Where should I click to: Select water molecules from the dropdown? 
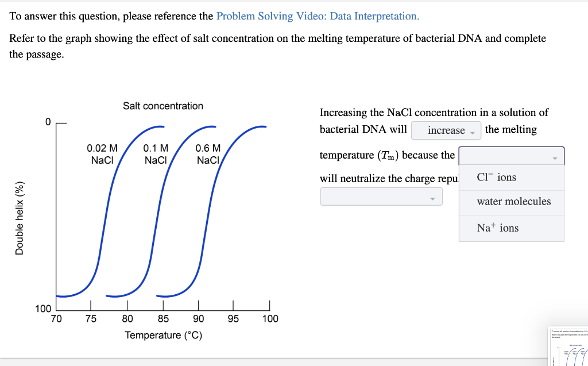pos(511,202)
